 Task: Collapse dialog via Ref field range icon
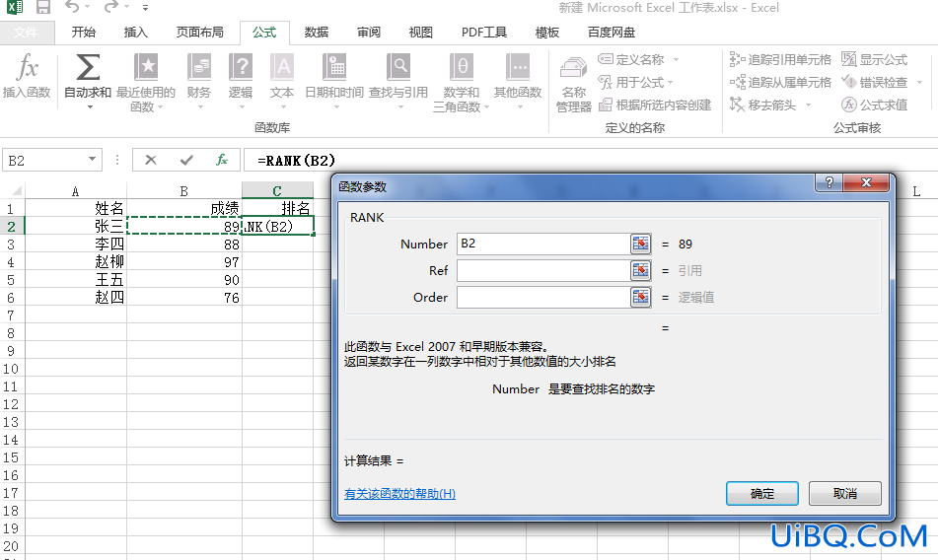(641, 270)
